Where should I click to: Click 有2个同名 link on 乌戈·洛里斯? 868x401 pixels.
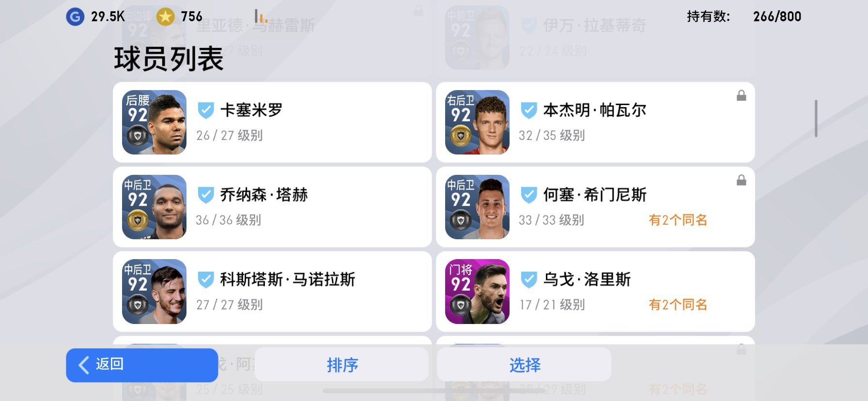[x=678, y=305]
